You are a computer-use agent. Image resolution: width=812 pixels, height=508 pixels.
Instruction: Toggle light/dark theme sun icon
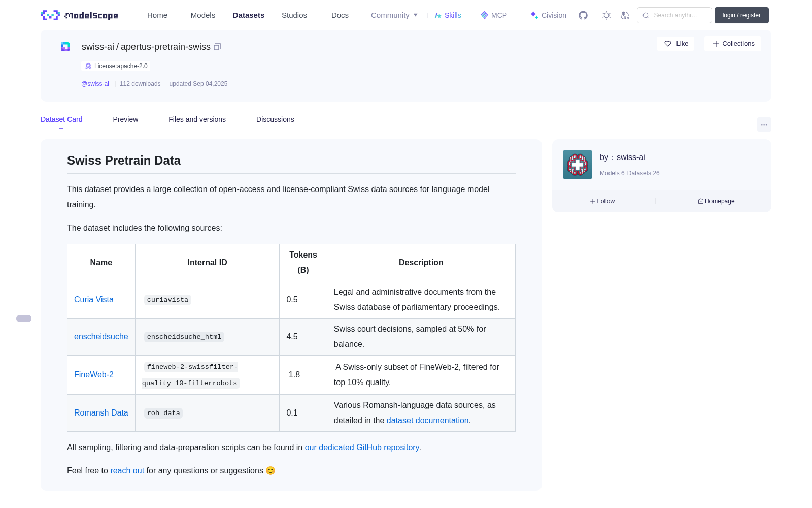click(606, 15)
